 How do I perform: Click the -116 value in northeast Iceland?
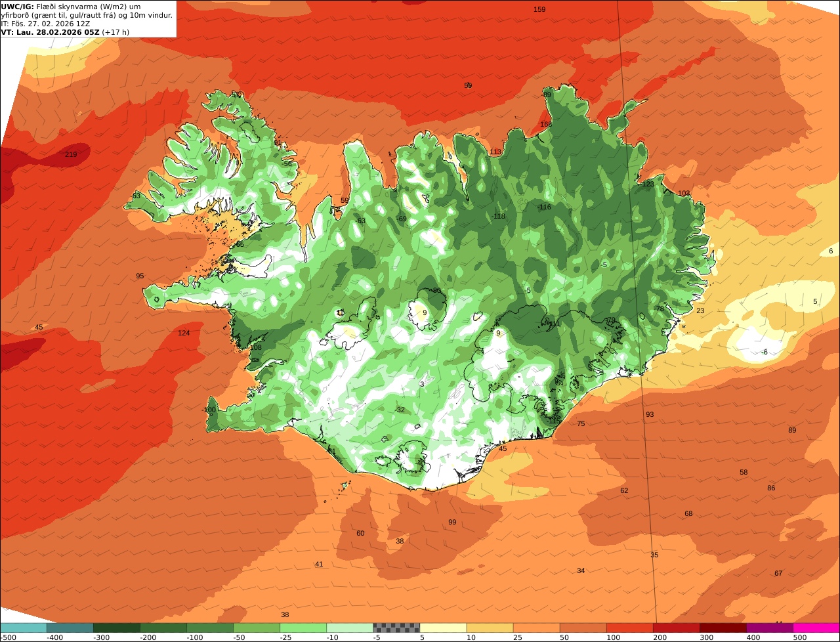[544, 207]
